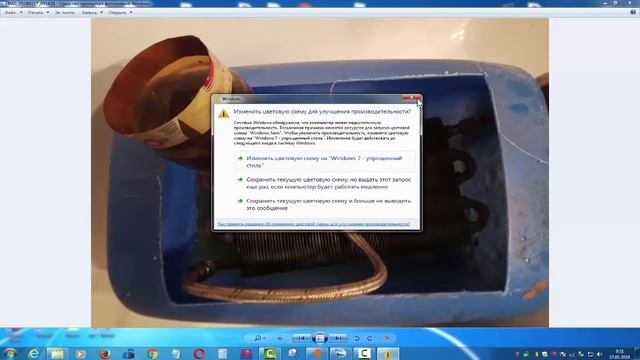Open the zoom magnifier control in Photo Viewer
640x360 pixels.
(x=259, y=338)
